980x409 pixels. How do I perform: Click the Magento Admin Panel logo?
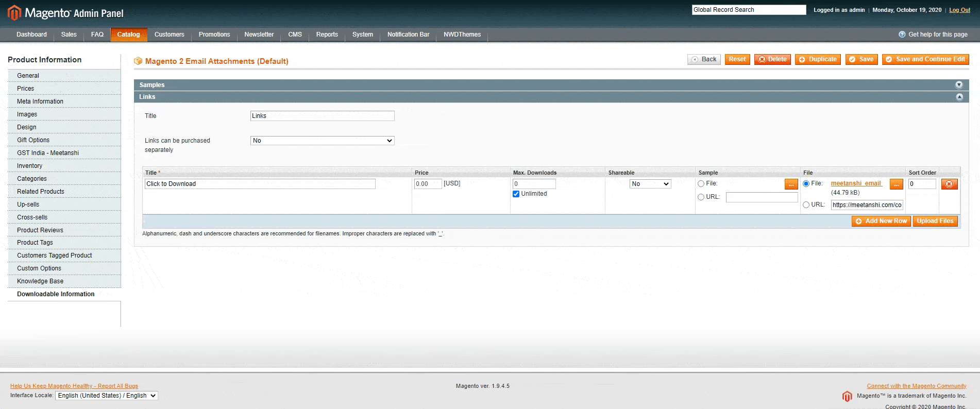click(65, 13)
